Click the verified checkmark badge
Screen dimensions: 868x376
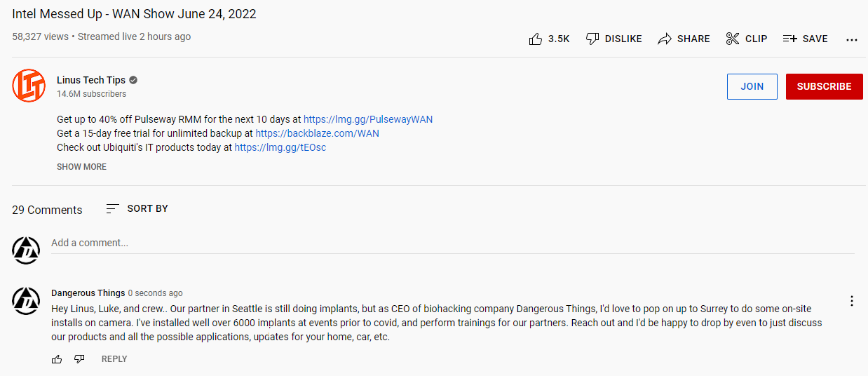pos(133,80)
